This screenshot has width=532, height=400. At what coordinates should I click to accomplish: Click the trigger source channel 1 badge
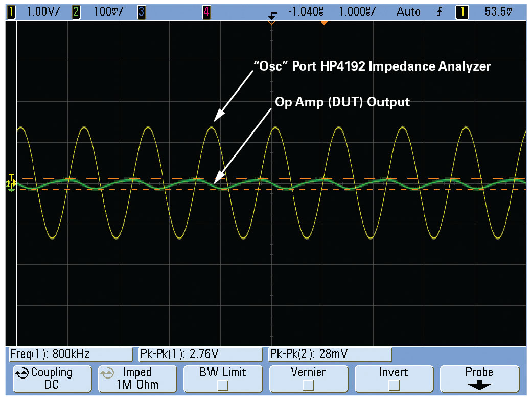tap(462, 12)
